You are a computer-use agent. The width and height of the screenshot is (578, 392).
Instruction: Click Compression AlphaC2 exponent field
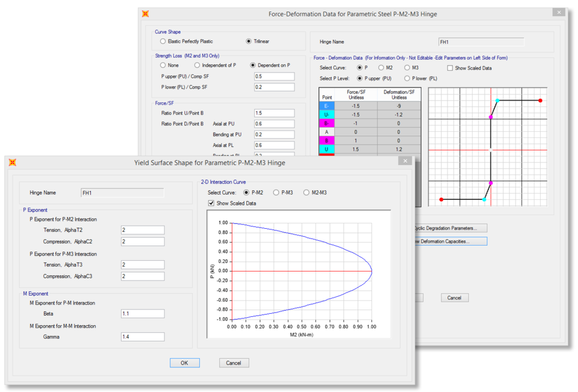[x=143, y=241]
